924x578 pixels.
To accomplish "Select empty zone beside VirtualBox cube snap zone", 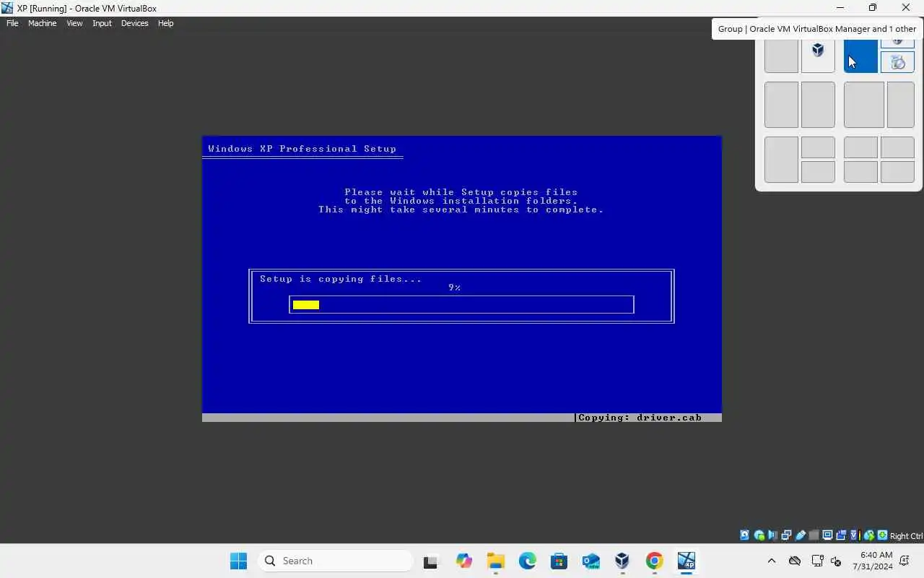I will 781,56.
